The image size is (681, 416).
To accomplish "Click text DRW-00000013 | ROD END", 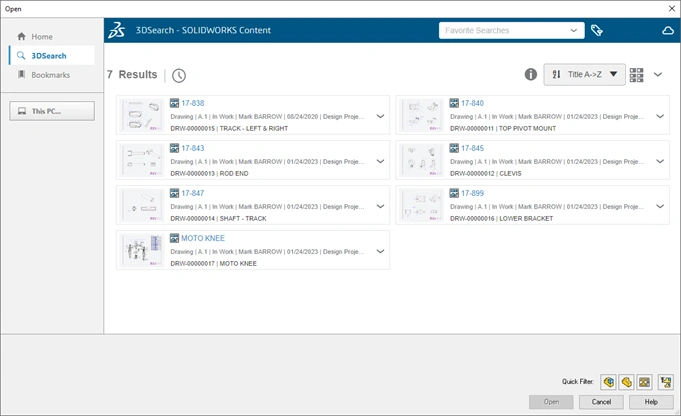I will (x=209, y=174).
